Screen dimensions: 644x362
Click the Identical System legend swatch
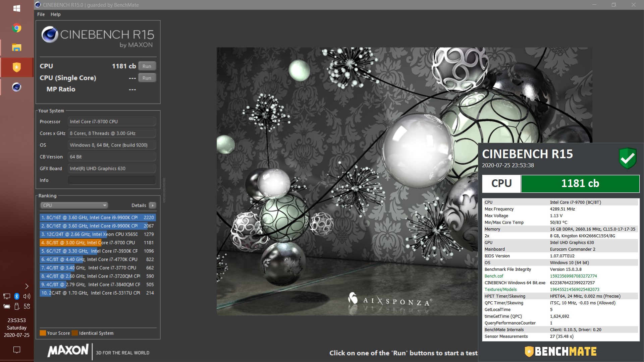coord(75,333)
